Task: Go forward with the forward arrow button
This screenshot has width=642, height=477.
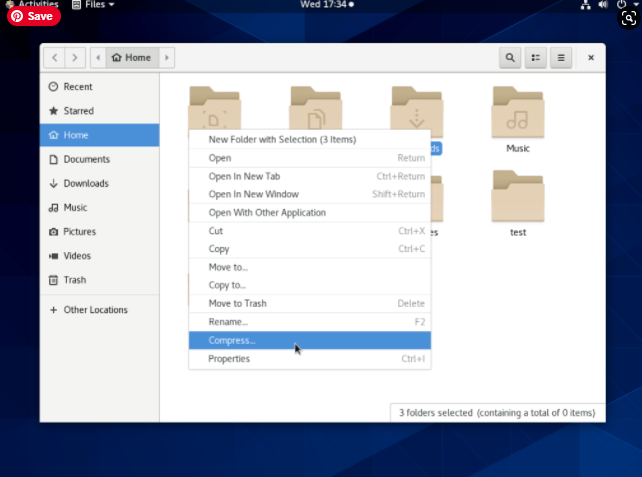Action: click(75, 58)
